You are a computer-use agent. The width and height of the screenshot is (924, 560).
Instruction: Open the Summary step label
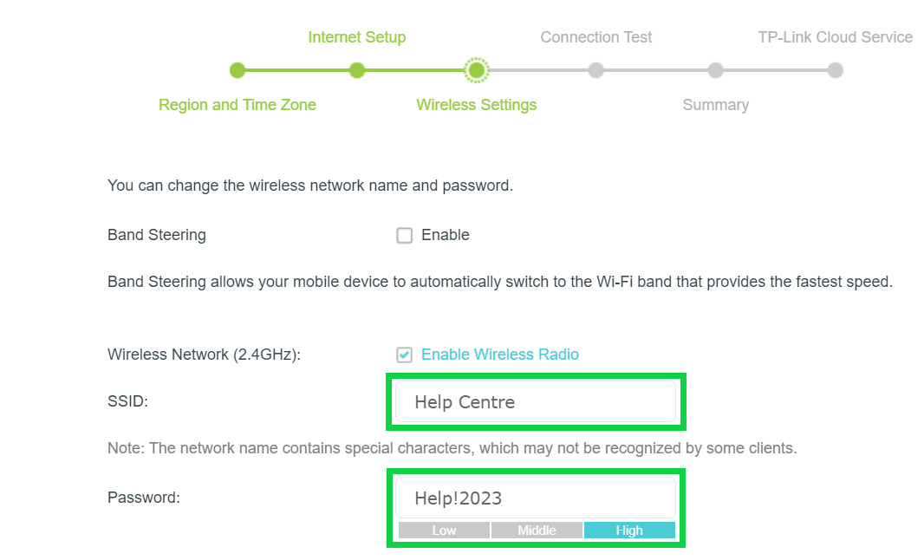tap(715, 105)
